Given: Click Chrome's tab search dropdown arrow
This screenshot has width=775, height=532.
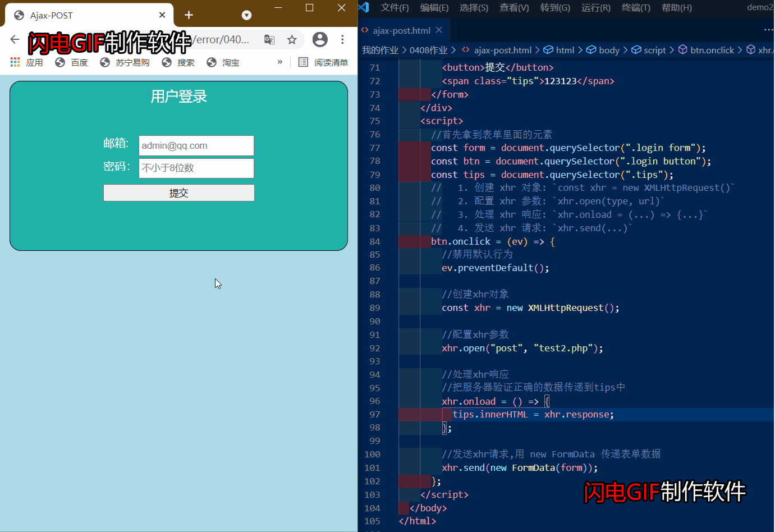Looking at the screenshot, I should click(x=246, y=15).
